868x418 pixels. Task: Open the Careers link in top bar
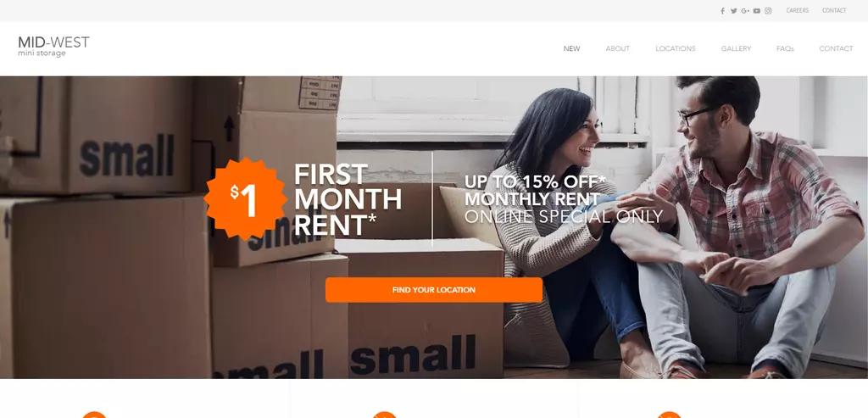pyautogui.click(x=797, y=10)
